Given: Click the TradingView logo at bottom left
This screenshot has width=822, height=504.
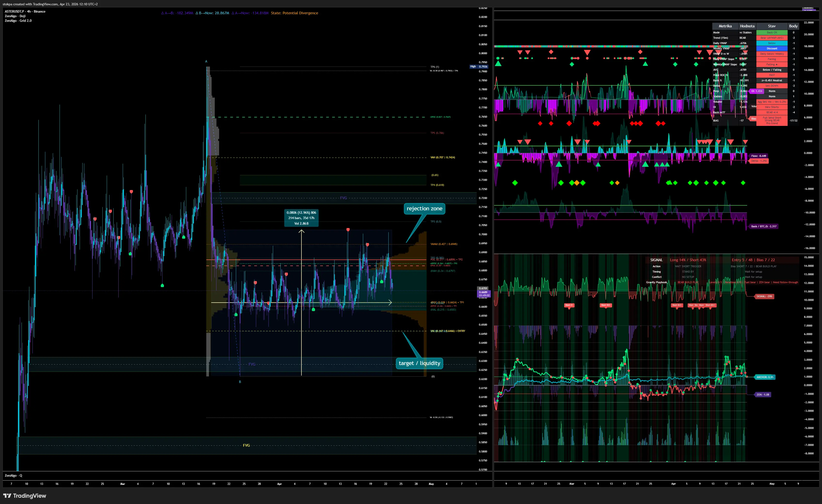Looking at the screenshot, I should pos(25,496).
